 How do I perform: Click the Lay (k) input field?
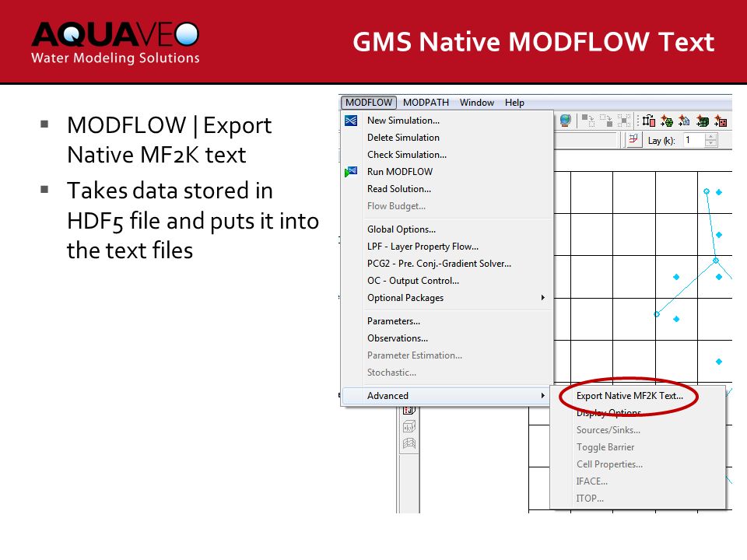point(693,140)
